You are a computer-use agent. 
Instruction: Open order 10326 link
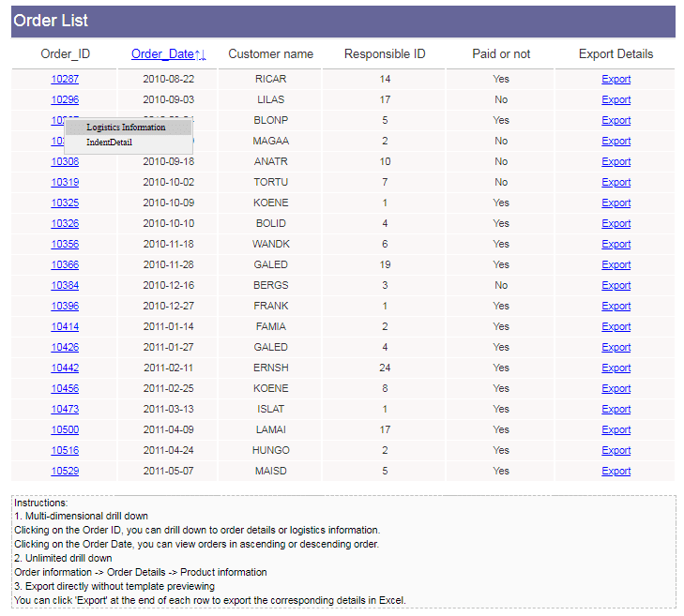point(65,223)
